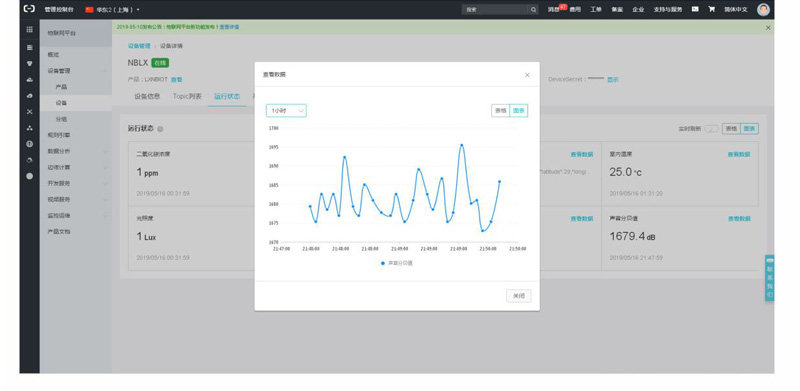Open the shopping cart icon
The width and height of the screenshot is (800, 391).
[x=711, y=9]
